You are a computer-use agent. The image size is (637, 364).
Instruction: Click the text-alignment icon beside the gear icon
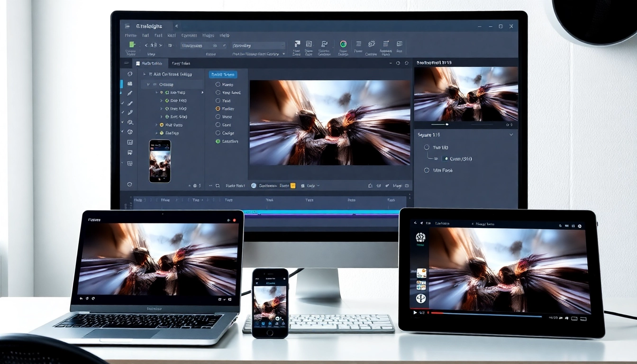(x=386, y=44)
